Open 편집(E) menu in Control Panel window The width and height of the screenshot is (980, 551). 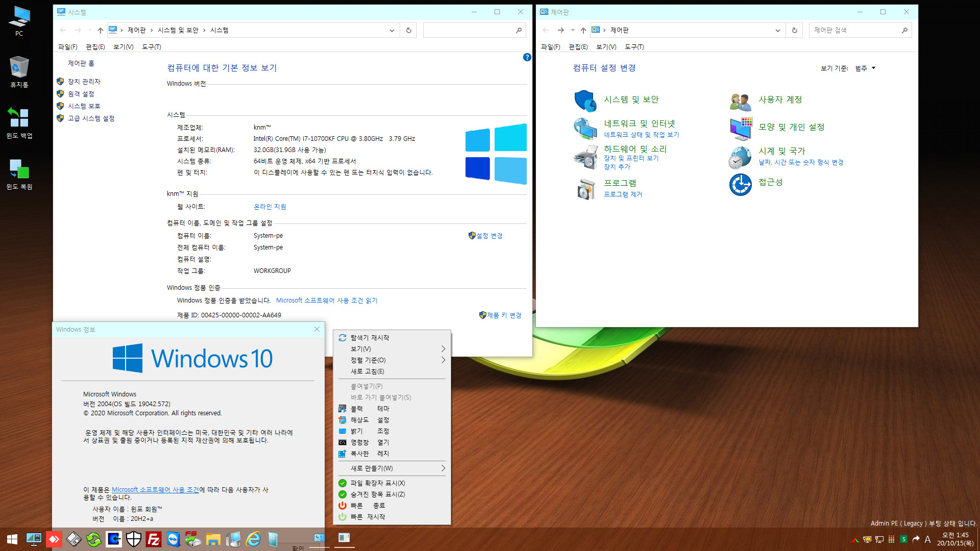(x=578, y=47)
